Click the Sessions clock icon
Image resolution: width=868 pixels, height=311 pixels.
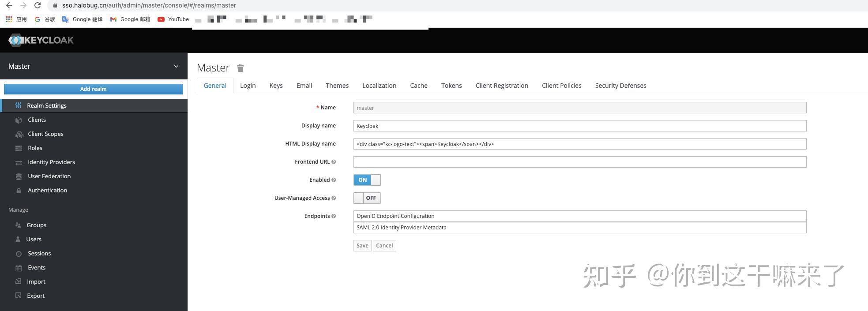(19, 254)
